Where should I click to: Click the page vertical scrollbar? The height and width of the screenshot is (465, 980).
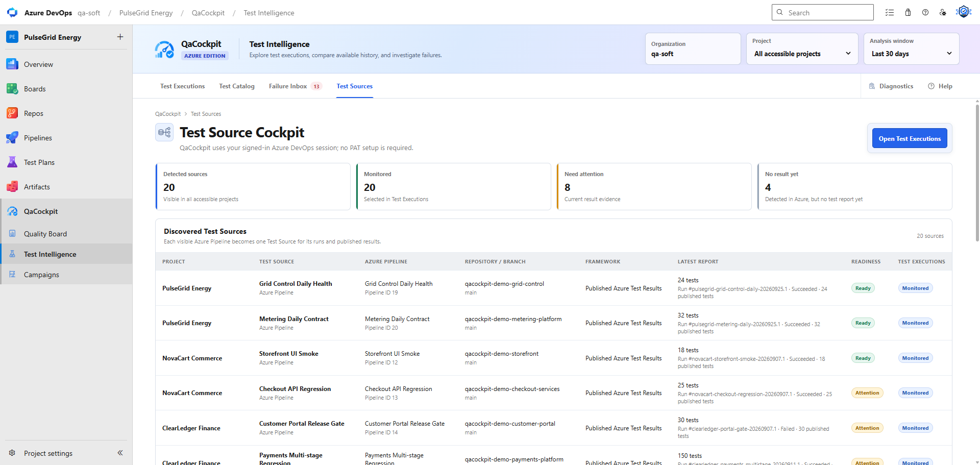coord(977,174)
